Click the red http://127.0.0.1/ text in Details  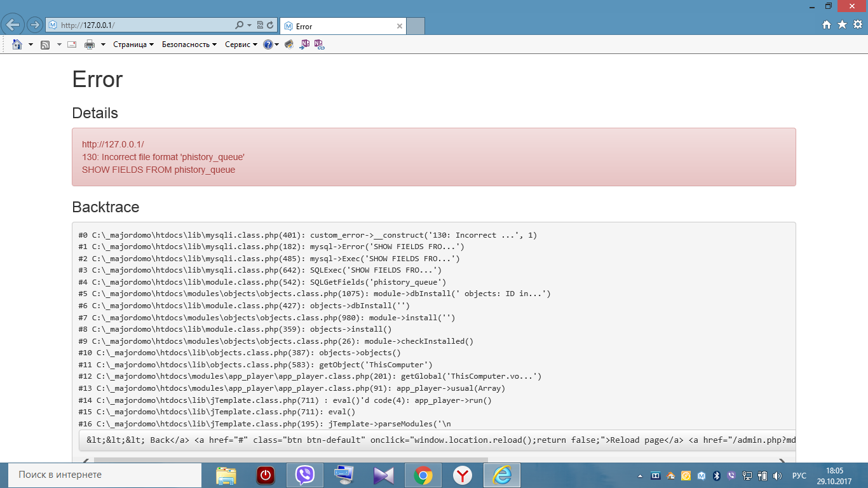pos(113,144)
